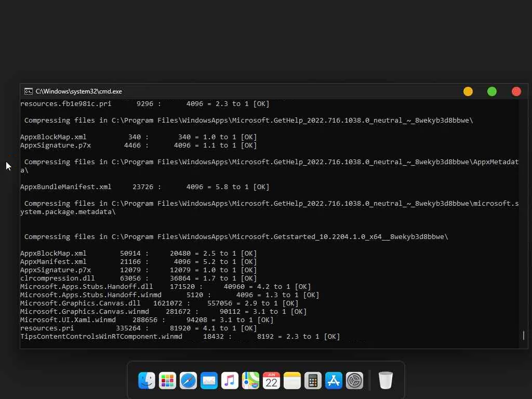Click the AppxManifest.xml 21166 line
Viewport: 532px width, 399px height.
(139, 262)
